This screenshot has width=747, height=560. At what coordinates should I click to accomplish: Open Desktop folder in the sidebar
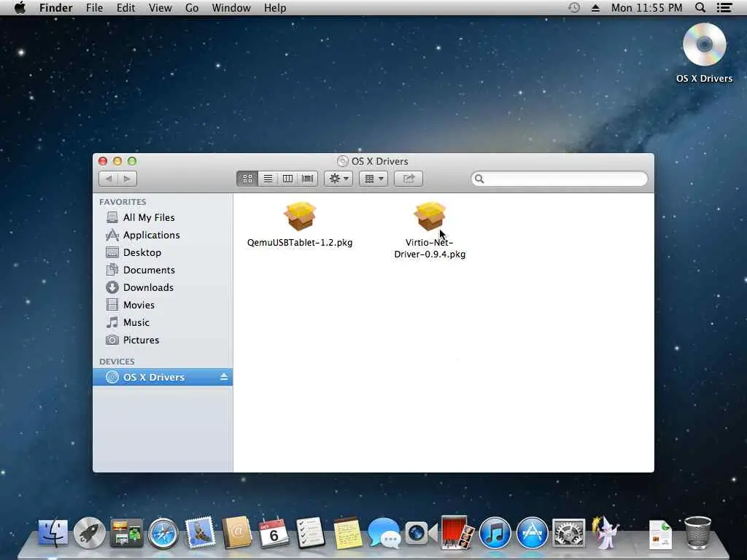(163, 252)
